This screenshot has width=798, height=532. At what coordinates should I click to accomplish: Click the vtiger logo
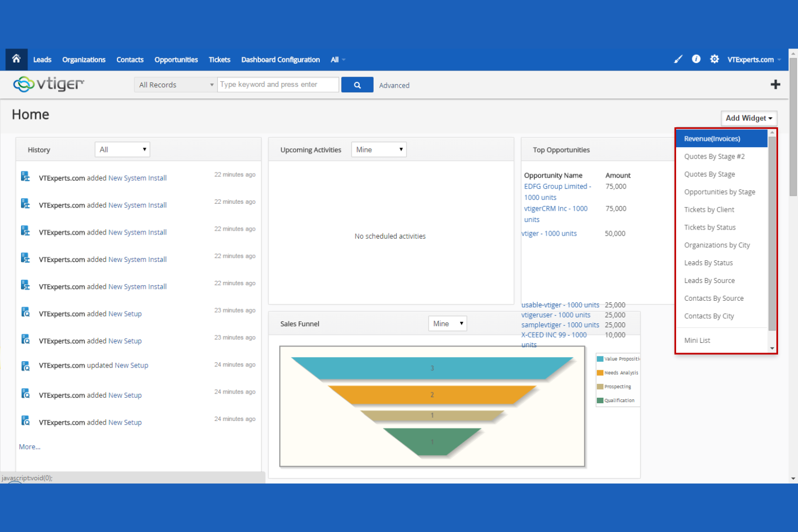click(x=49, y=84)
